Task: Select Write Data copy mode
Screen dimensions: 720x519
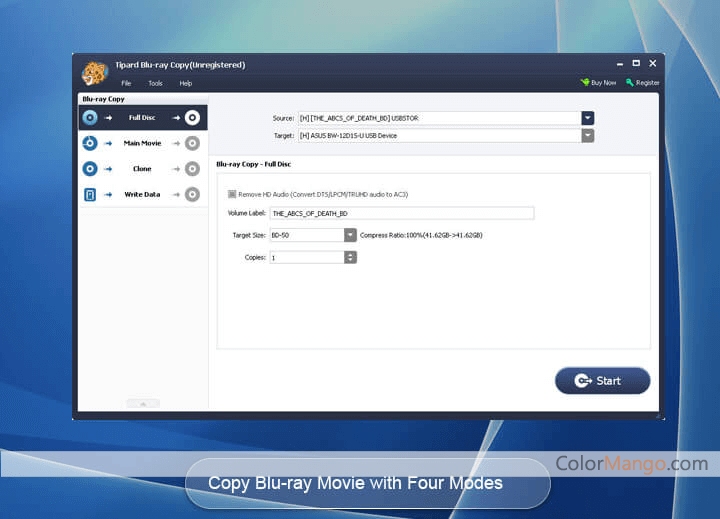Action: click(143, 195)
